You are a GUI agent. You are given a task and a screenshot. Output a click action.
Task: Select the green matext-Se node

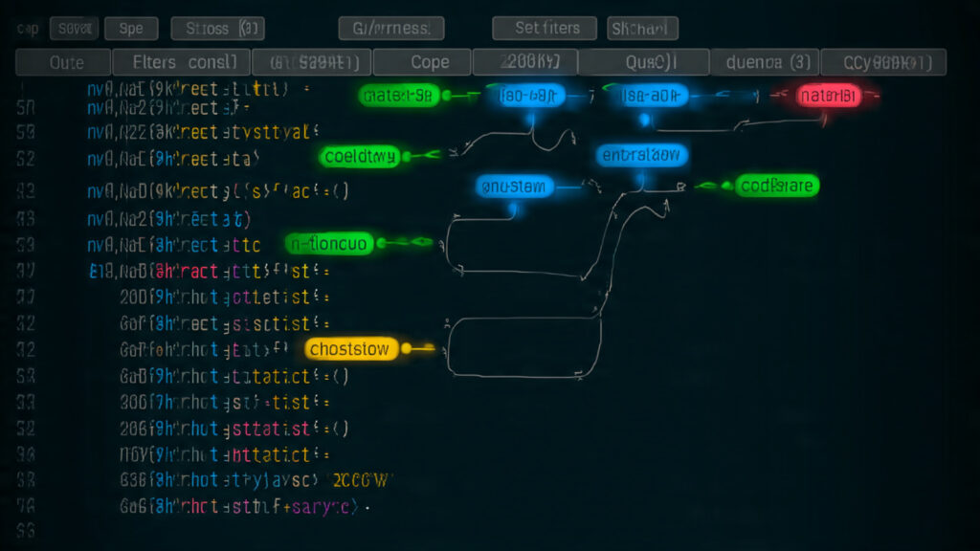point(397,95)
